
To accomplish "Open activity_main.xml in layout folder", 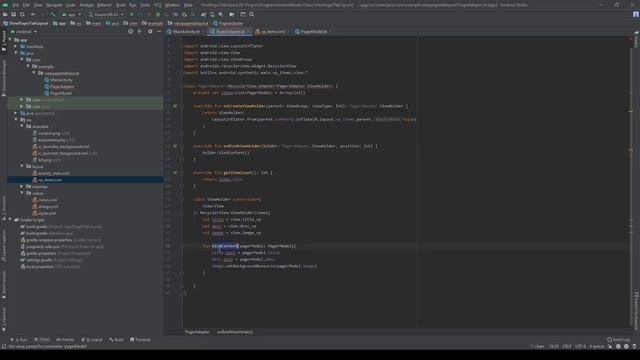I will tap(53, 173).
